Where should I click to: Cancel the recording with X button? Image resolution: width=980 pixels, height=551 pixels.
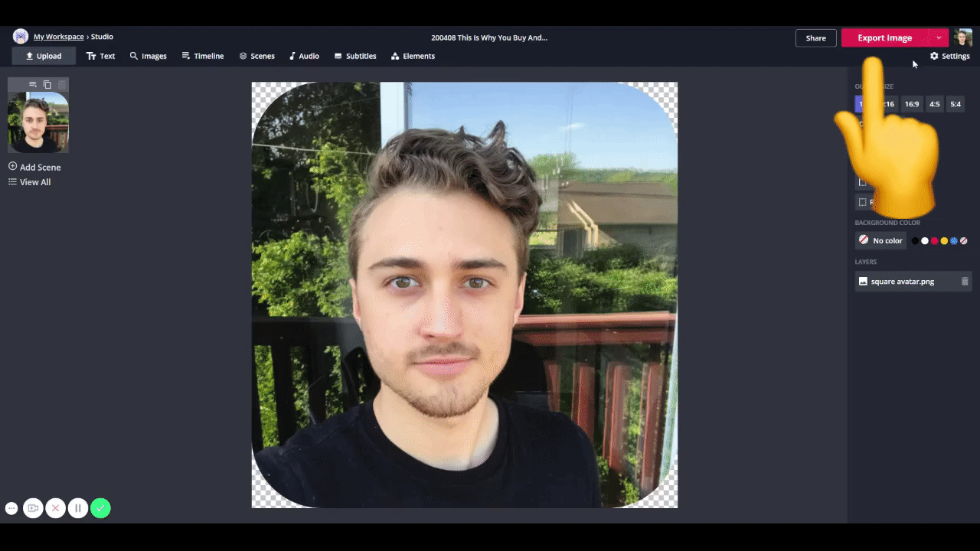pos(55,508)
